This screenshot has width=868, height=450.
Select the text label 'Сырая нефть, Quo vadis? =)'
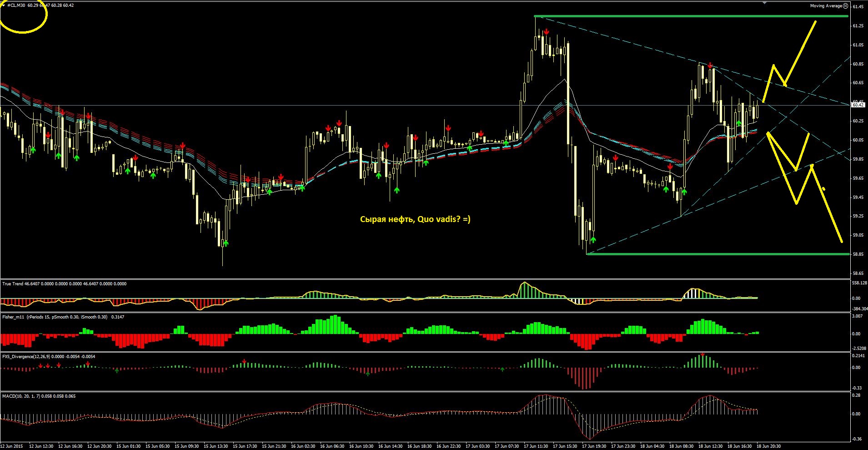pos(415,219)
